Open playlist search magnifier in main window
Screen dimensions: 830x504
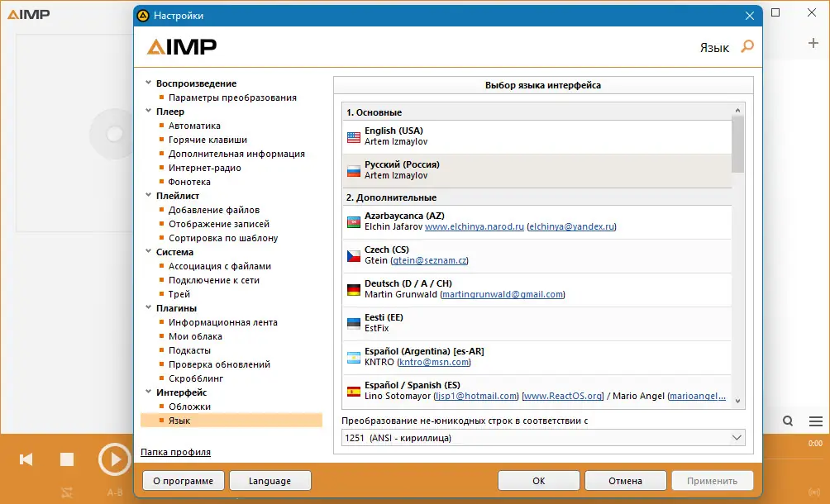pos(788,421)
